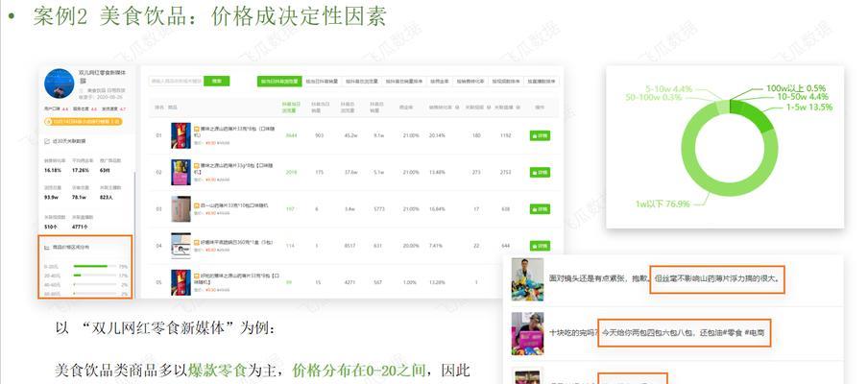Click the 3644 value in row 01
This screenshot has width=868, height=384.
[x=291, y=135]
